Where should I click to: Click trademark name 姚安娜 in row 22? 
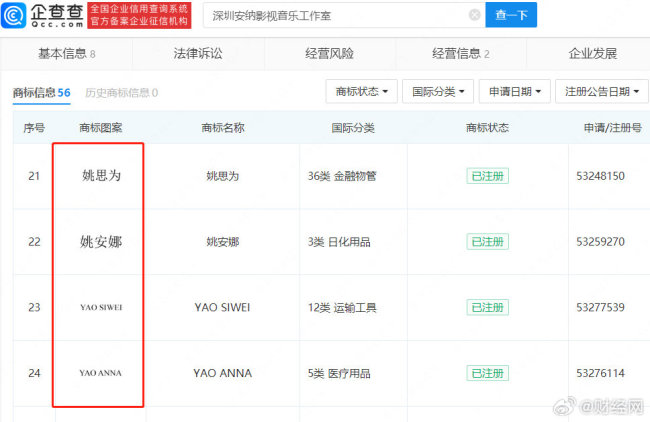tap(223, 242)
